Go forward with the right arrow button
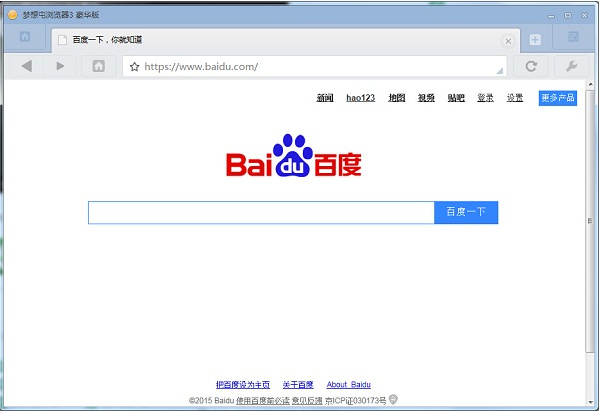Image resolution: width=599 pixels, height=412 pixels. coord(60,66)
